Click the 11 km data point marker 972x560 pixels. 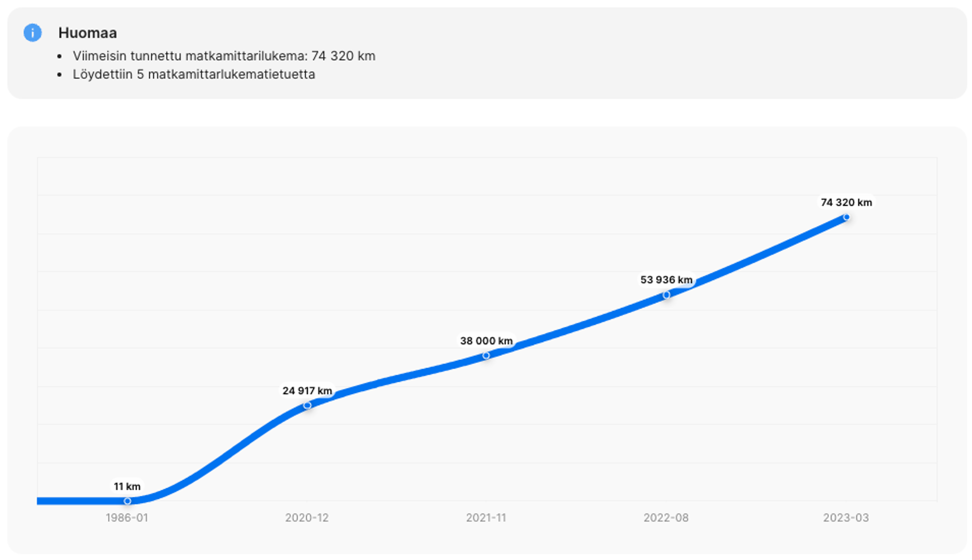pos(128,501)
